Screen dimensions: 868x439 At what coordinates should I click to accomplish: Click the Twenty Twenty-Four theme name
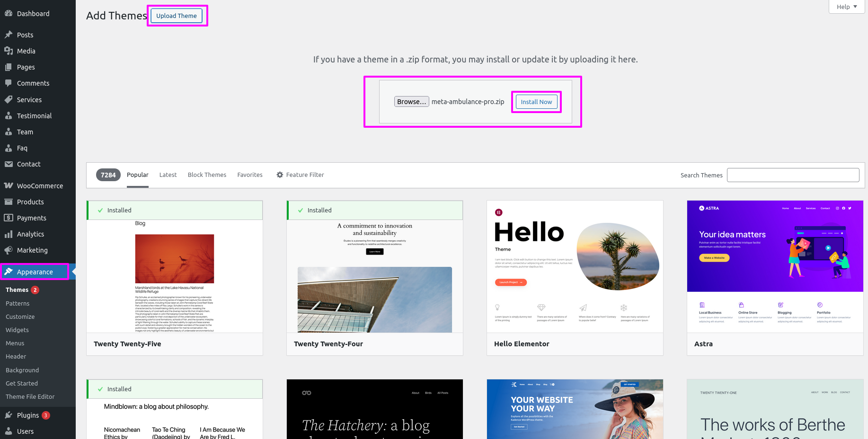click(x=328, y=344)
